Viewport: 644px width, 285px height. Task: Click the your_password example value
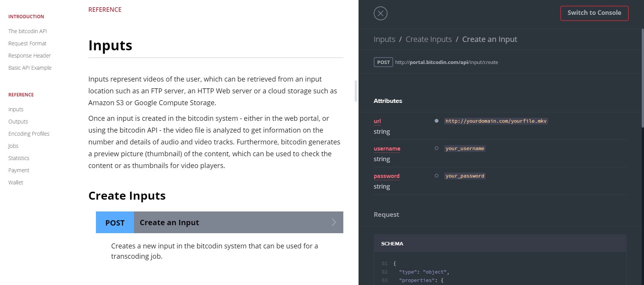point(465,176)
